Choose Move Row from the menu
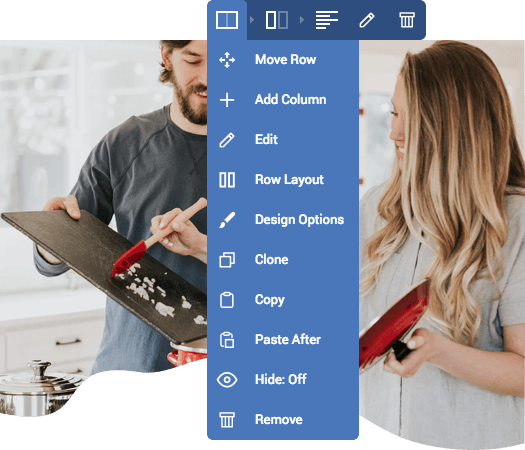525x450 pixels. point(283,60)
